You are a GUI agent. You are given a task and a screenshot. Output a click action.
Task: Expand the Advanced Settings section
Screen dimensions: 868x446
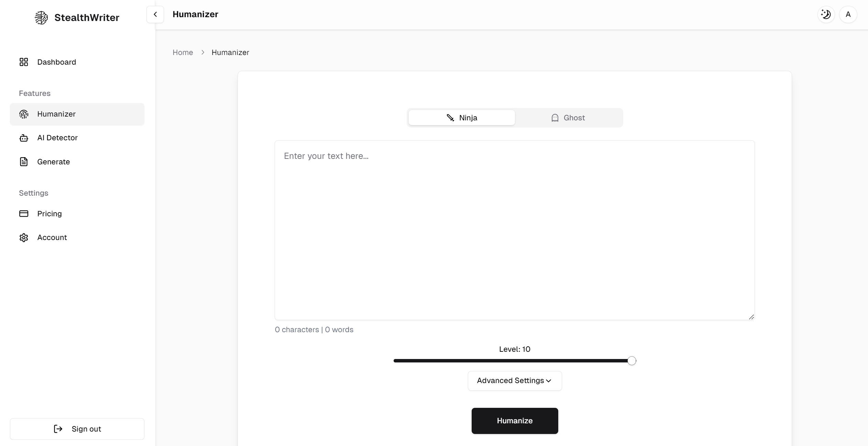click(x=514, y=381)
